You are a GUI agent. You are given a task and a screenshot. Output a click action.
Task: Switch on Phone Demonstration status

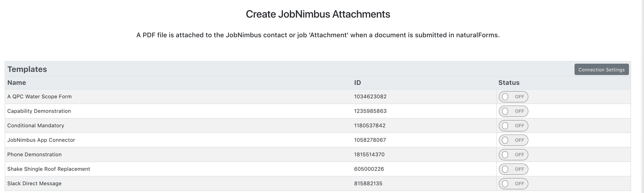(513, 155)
